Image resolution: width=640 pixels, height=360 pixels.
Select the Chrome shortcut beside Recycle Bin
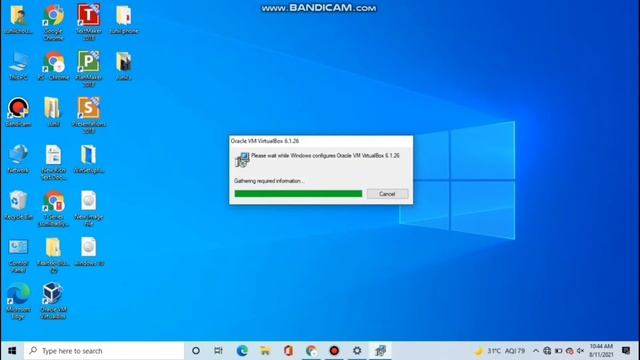[53, 208]
